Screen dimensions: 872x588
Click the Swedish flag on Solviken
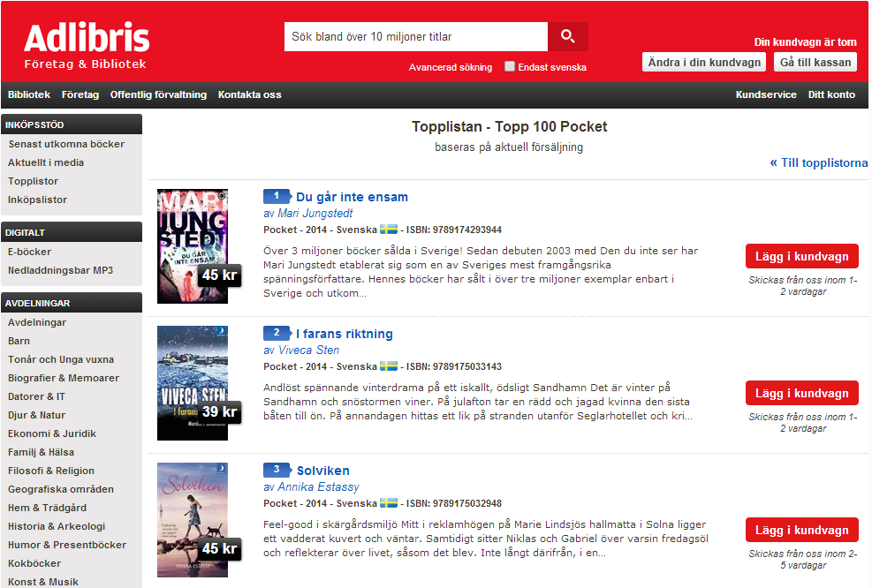pyautogui.click(x=389, y=502)
